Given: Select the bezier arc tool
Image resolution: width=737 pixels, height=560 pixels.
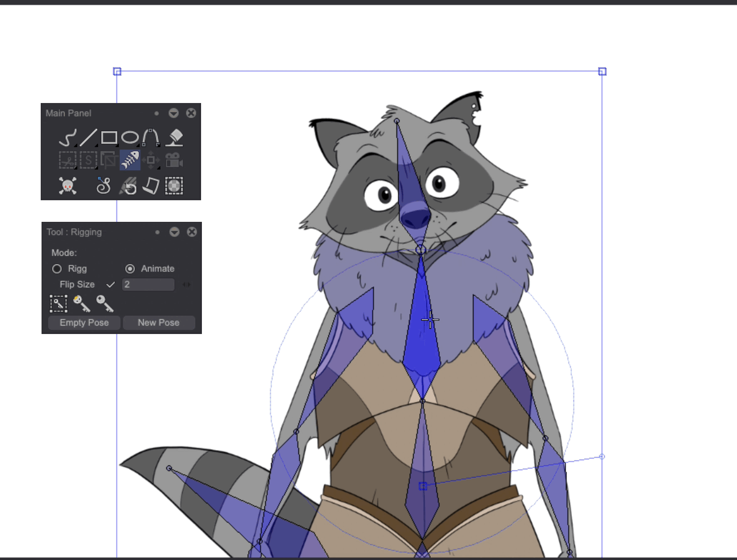Looking at the screenshot, I should point(152,136).
